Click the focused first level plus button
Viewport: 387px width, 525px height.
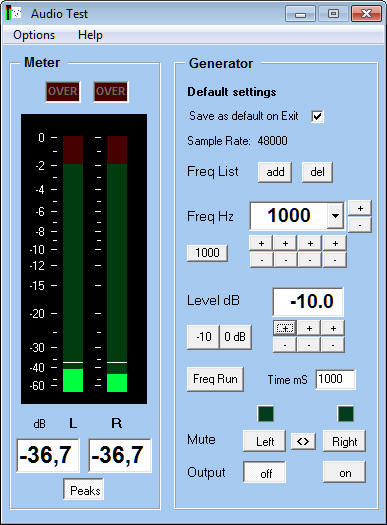285,328
